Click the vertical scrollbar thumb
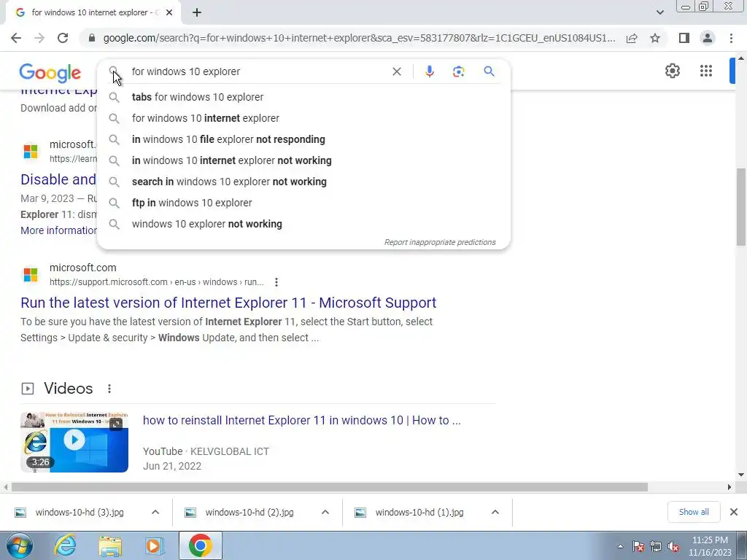 pyautogui.click(x=741, y=206)
